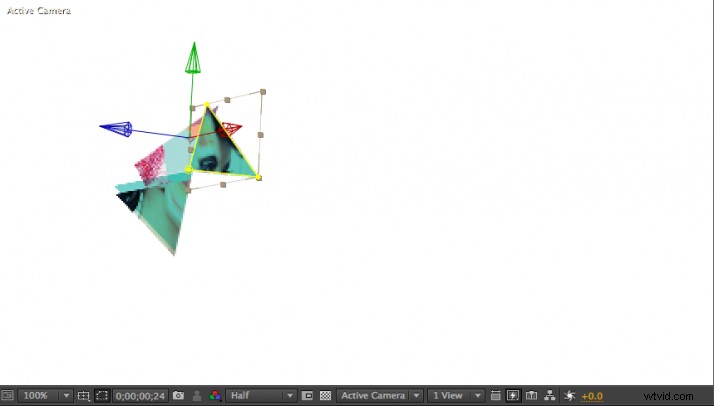Open the Active Camera 3D view dropdown

380,396
